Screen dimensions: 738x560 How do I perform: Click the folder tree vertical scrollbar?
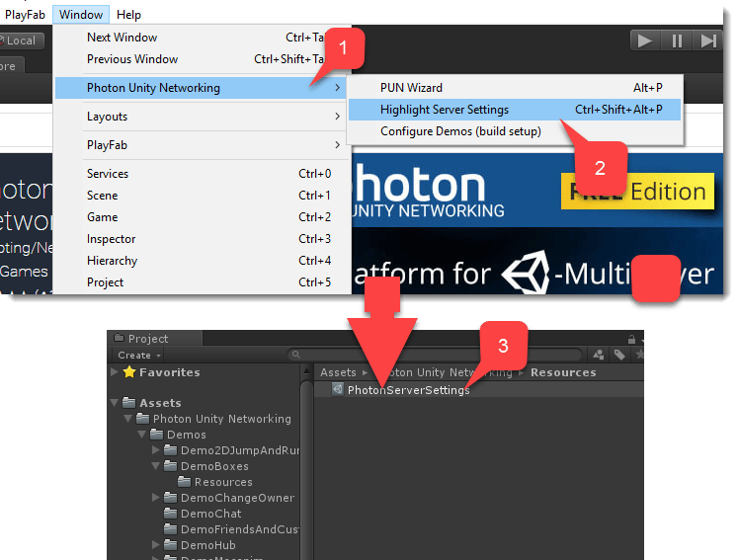(x=306, y=470)
